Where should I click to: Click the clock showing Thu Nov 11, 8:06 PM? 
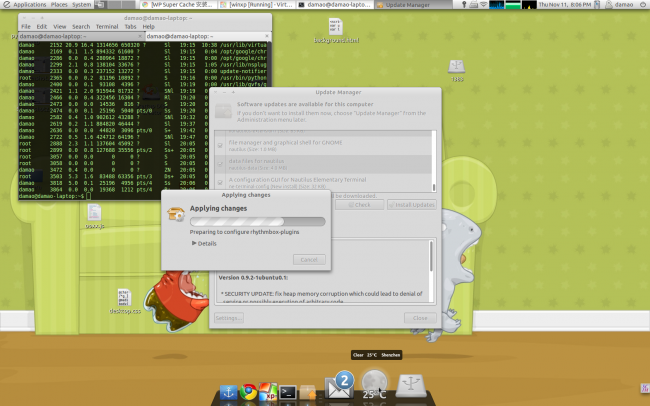(565, 5)
